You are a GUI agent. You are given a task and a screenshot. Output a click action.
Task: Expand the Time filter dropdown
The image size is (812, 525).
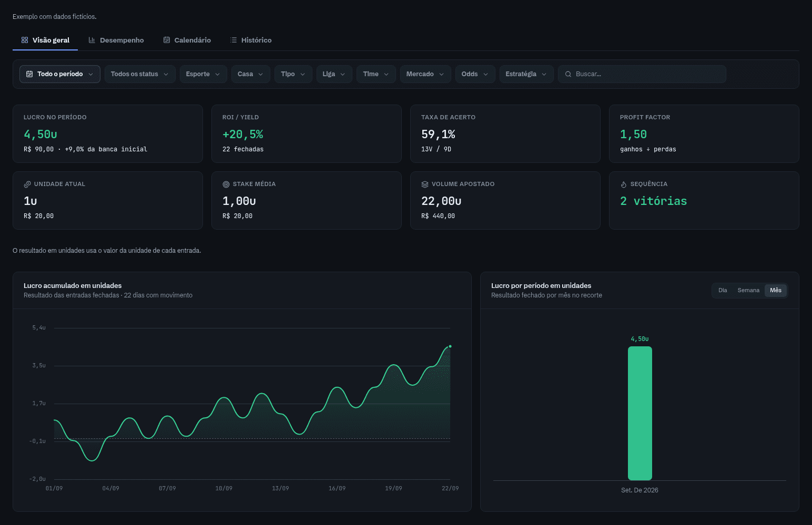tap(376, 74)
